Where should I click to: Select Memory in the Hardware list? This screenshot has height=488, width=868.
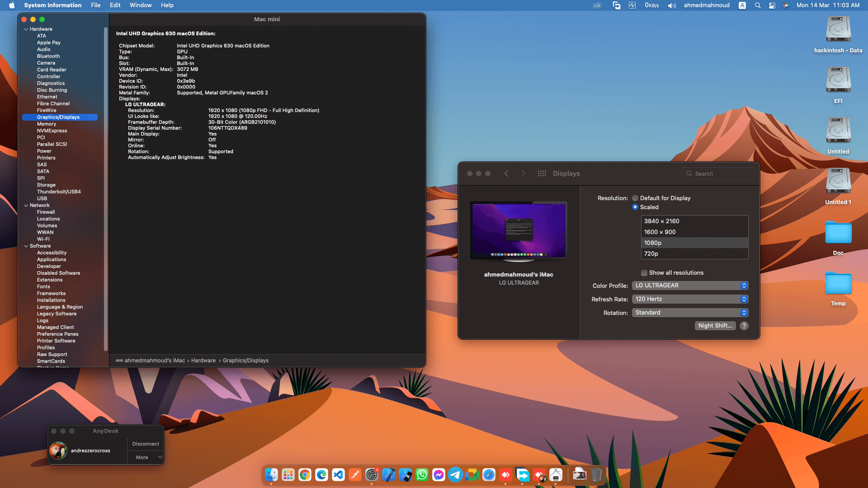pyautogui.click(x=47, y=124)
